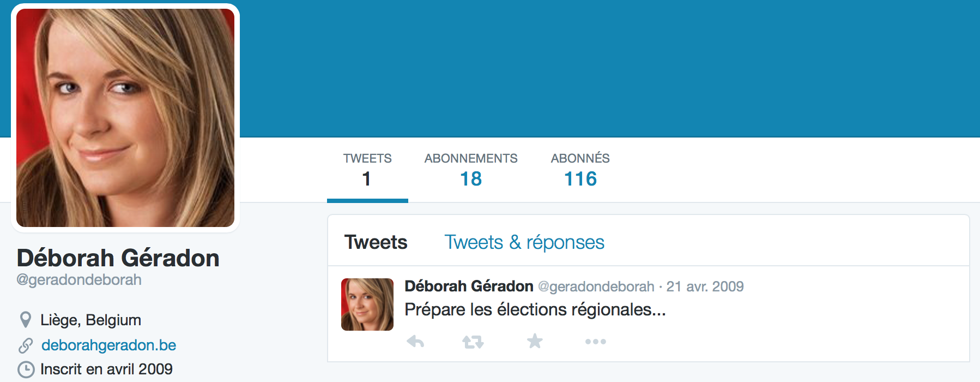
Task: Favorite the tweet with the star icon
Action: click(535, 341)
